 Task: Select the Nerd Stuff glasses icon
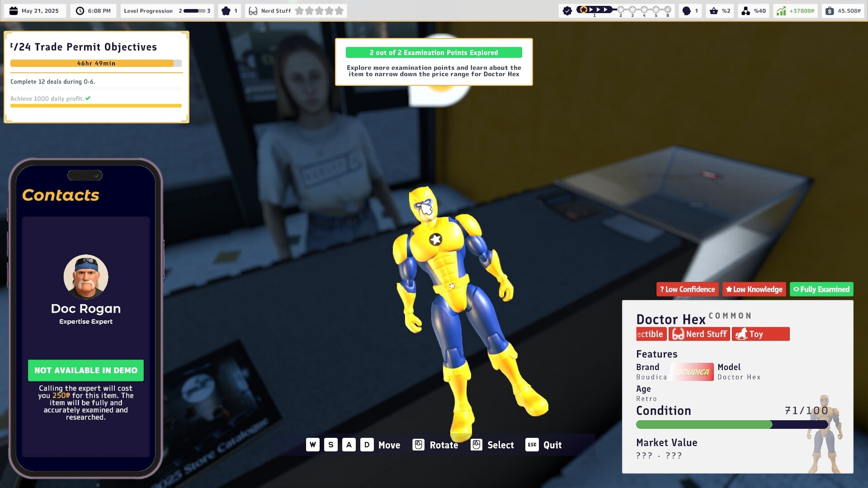pyautogui.click(x=253, y=10)
